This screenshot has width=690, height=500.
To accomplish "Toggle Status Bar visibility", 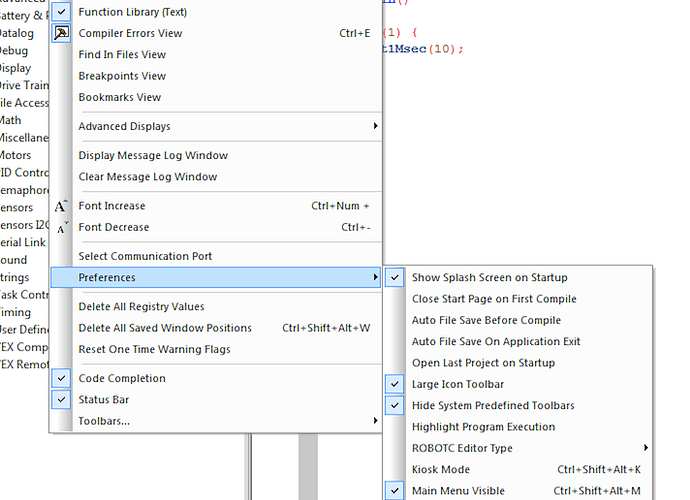I will [61, 400].
